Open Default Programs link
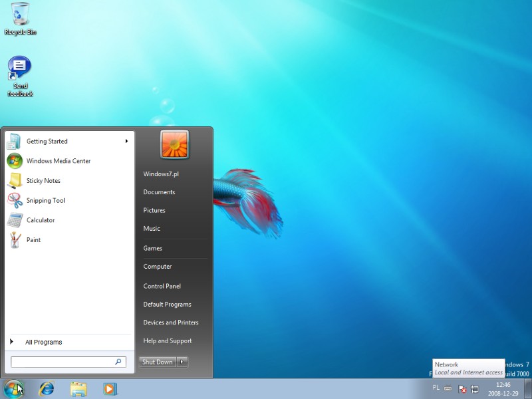This screenshot has height=399, width=532. coord(168,305)
